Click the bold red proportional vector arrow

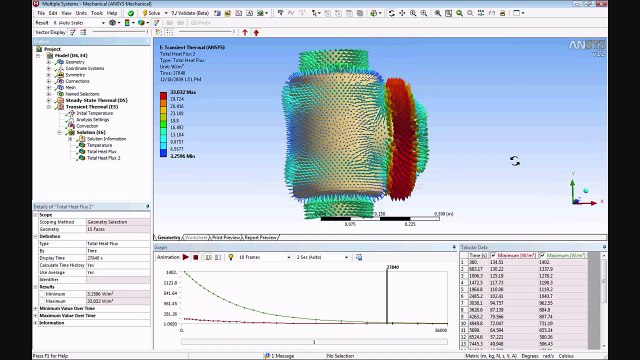point(256,32)
